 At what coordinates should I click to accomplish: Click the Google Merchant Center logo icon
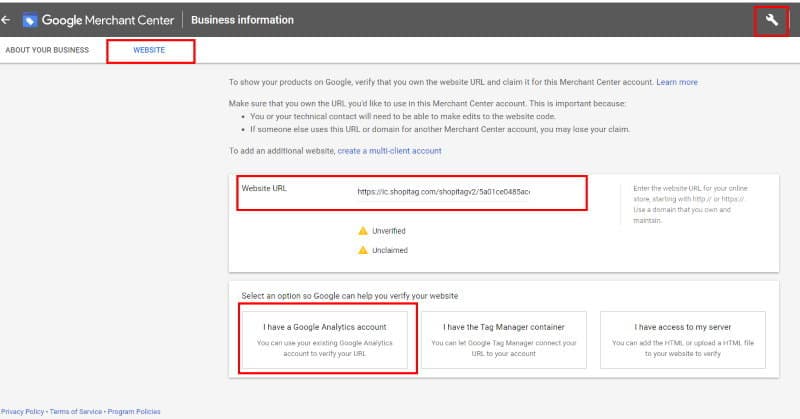coord(30,20)
